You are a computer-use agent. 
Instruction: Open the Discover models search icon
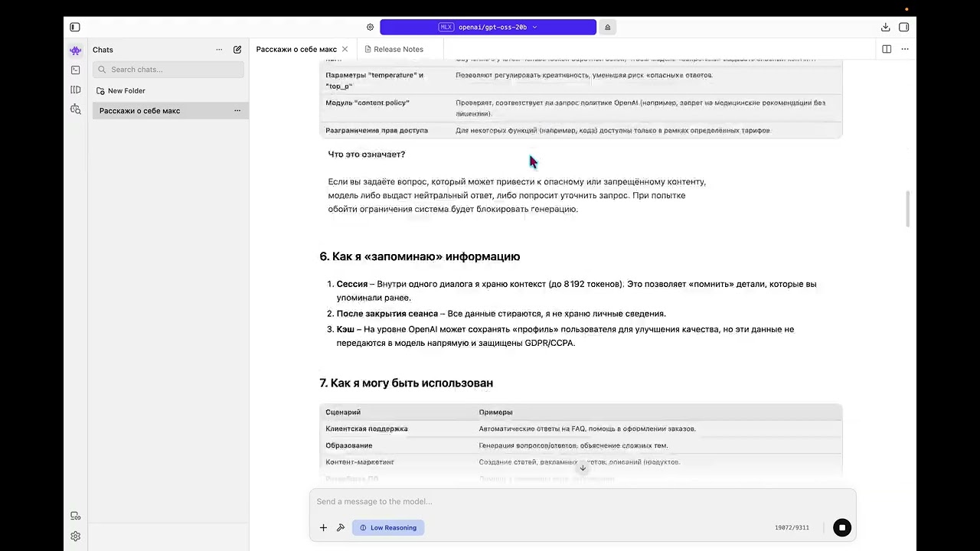[x=76, y=109]
